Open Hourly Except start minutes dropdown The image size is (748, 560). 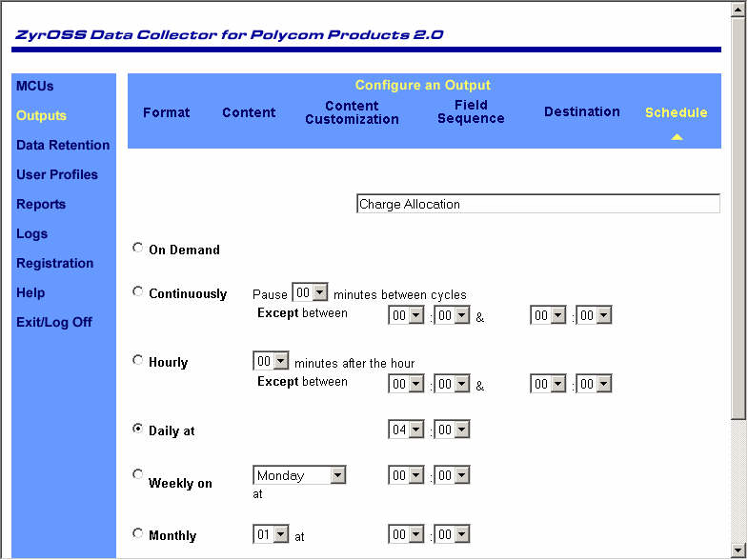452,384
